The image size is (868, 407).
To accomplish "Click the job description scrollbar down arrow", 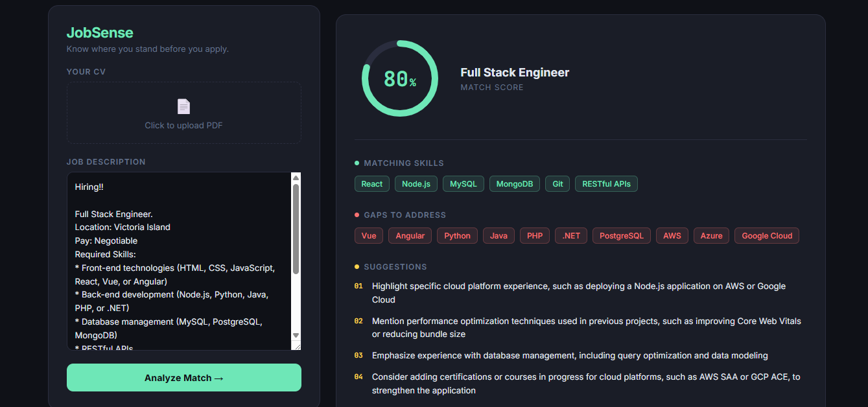I will click(296, 335).
